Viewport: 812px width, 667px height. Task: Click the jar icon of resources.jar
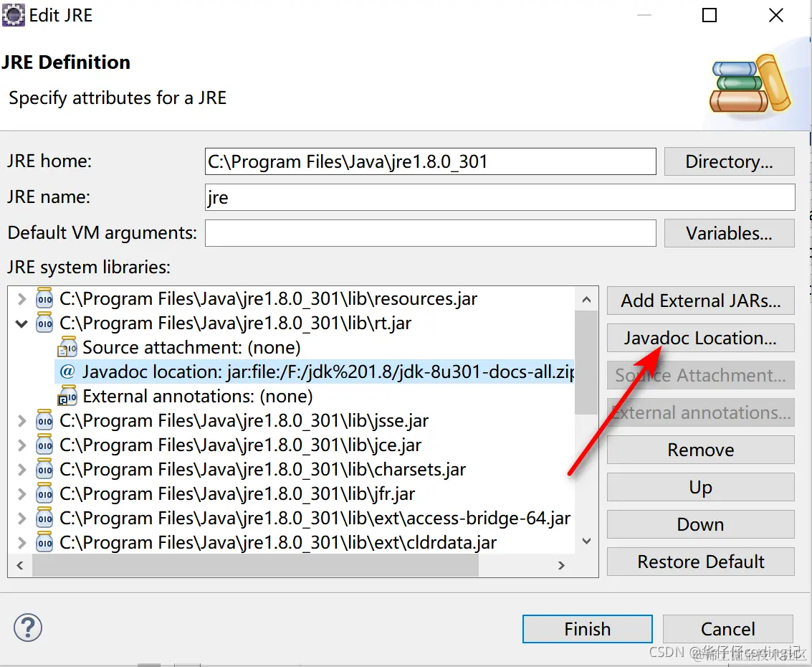[44, 298]
